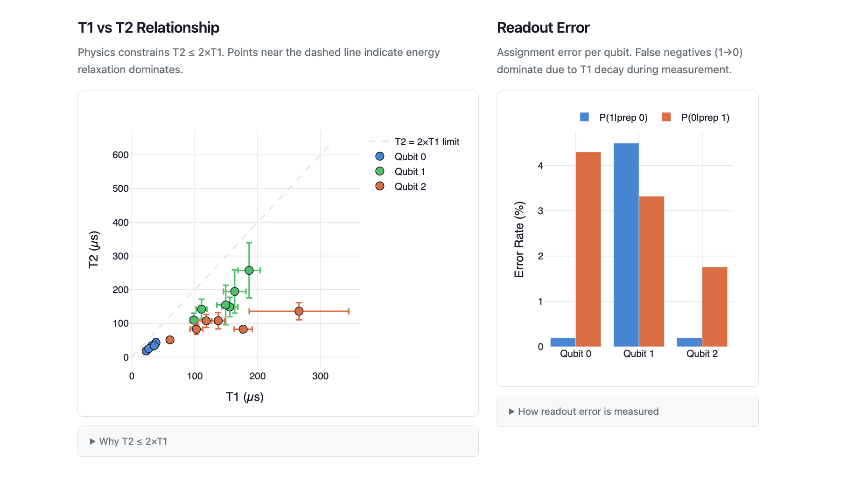Hide the 'T2 = 2×T1 limit' dashed line
Screen dimensions: 868x489
click(x=427, y=142)
